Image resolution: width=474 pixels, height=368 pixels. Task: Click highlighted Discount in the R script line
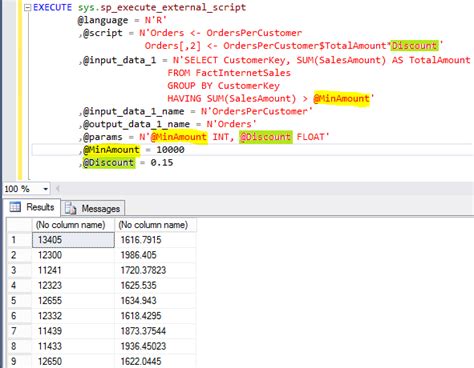[414, 46]
